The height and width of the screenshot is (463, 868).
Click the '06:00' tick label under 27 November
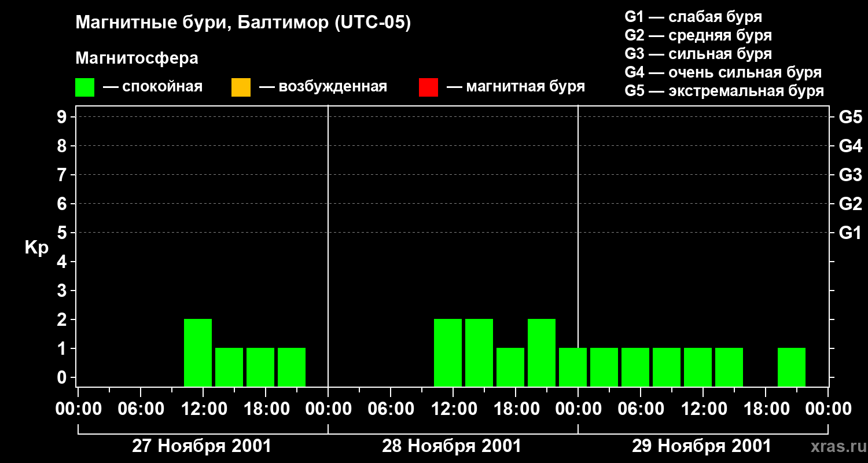[x=141, y=409]
